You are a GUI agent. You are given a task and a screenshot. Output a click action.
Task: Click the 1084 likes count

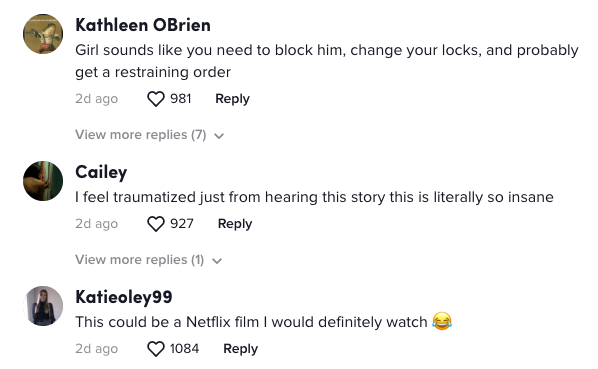185,349
